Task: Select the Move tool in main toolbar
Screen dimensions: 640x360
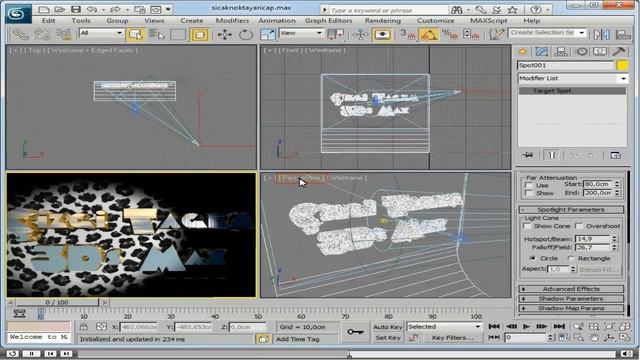Action: (224, 35)
